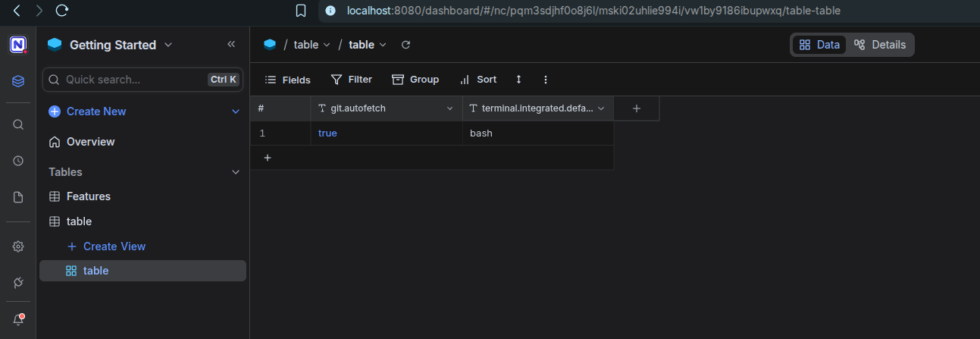This screenshot has height=339, width=980.
Task: Open settings gear icon in mini sidebar
Action: (18, 246)
